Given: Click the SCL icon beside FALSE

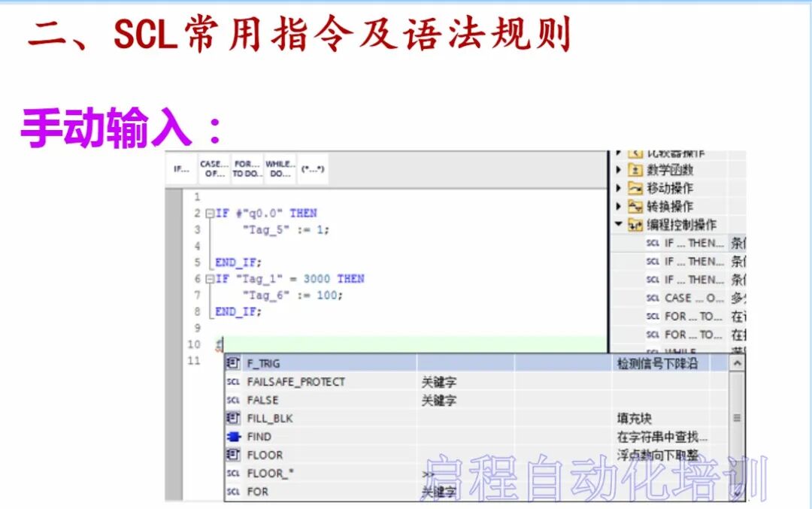Looking at the screenshot, I should tap(234, 400).
